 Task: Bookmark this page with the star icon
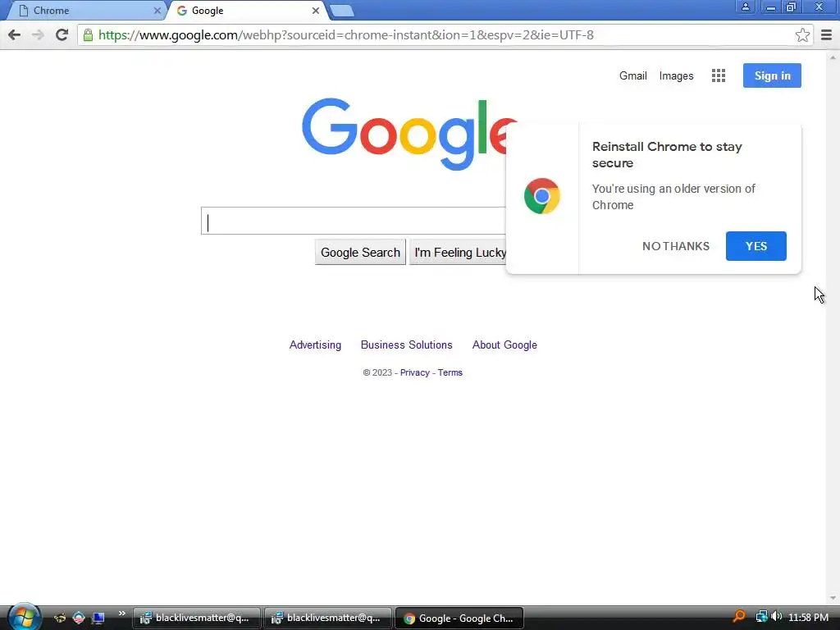(802, 35)
